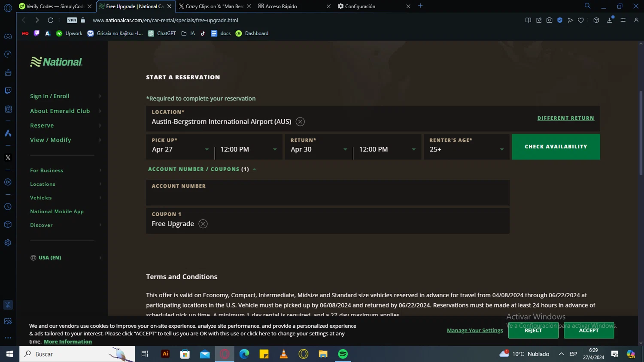This screenshot has height=362, width=644.
Task: Open For Business menu item
Action: point(66,170)
